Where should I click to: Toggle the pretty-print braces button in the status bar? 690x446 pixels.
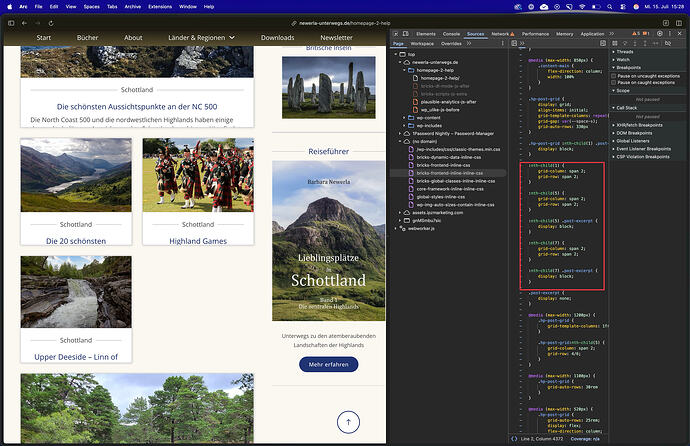click(514, 439)
